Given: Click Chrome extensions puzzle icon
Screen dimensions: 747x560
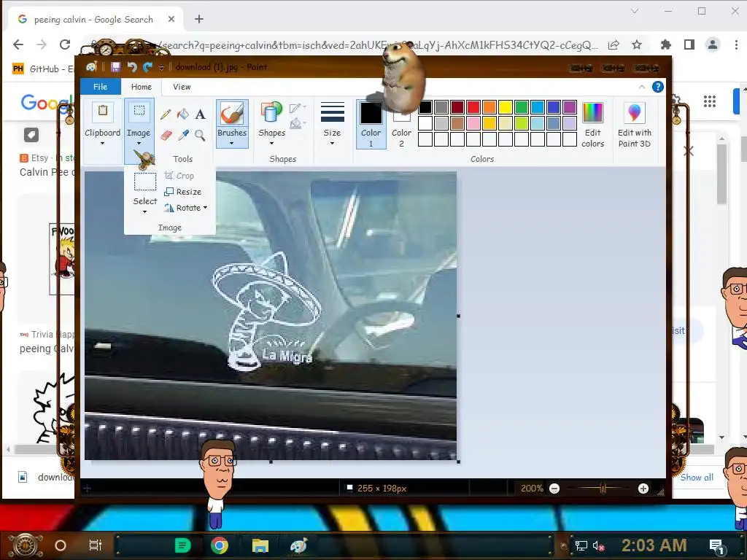Looking at the screenshot, I should (x=665, y=44).
